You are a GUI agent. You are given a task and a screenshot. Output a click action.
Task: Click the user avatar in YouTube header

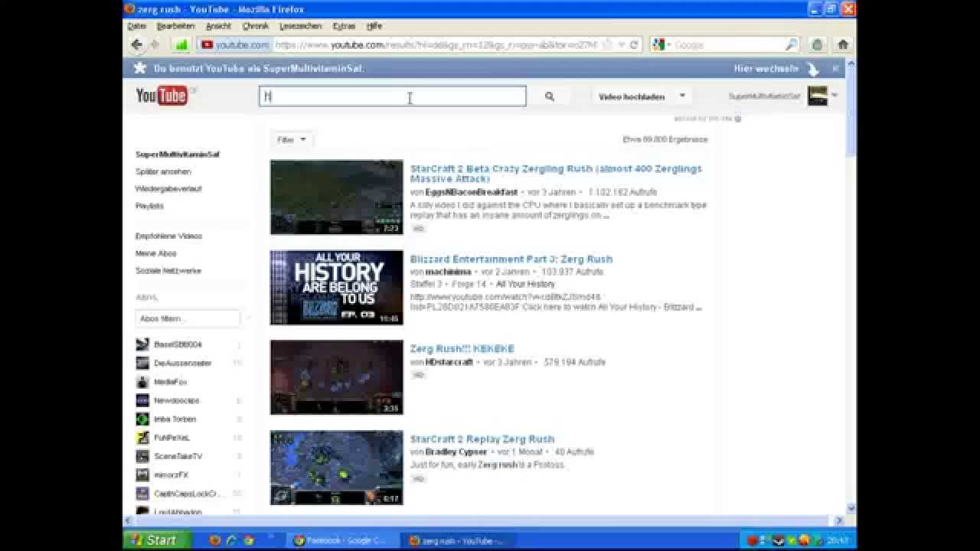pos(817,96)
